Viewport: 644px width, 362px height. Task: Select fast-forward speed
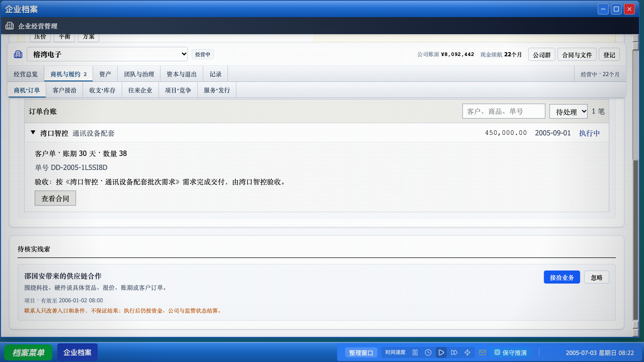point(454,353)
